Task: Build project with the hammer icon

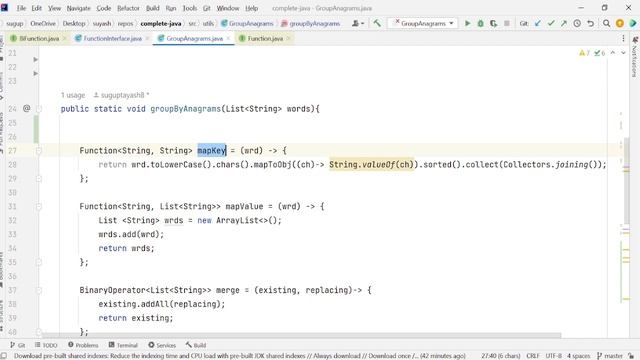Action: point(377,23)
